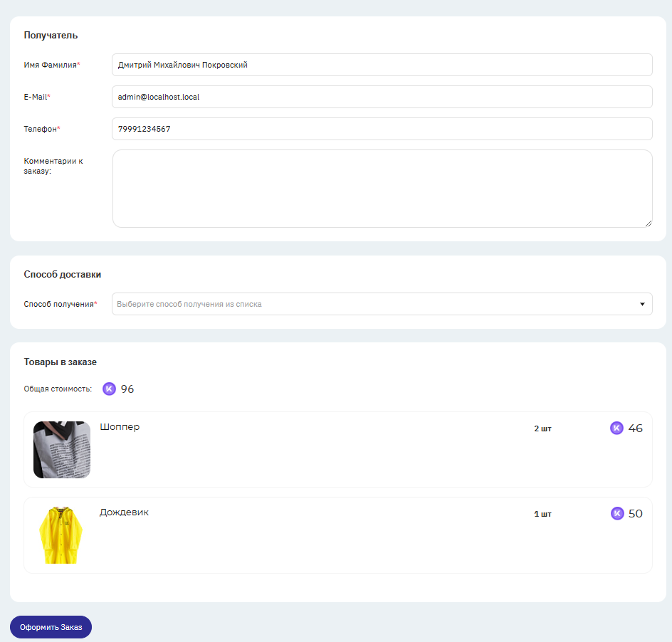Viewport: 672px width, 642px height.
Task: Select the Телефон input field
Action: 382,129
